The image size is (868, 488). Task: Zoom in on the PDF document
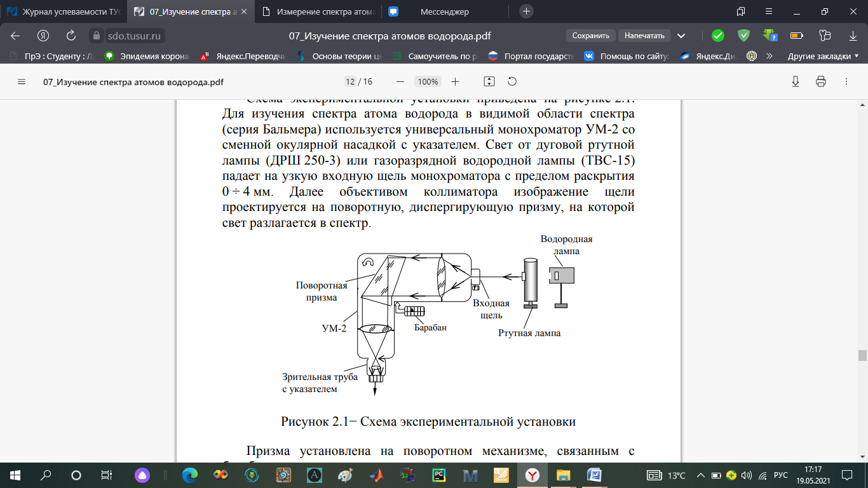(x=455, y=82)
